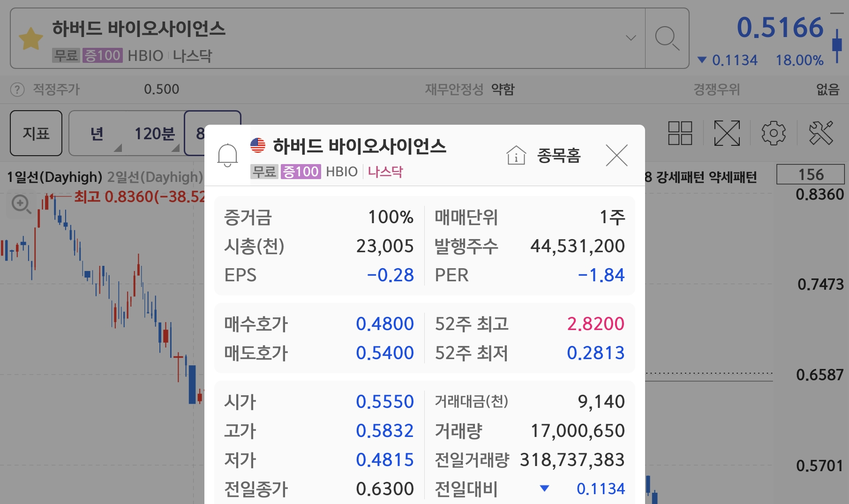This screenshot has width=849, height=504.
Task: Click the 0.7473 price axis label
Action: [820, 284]
